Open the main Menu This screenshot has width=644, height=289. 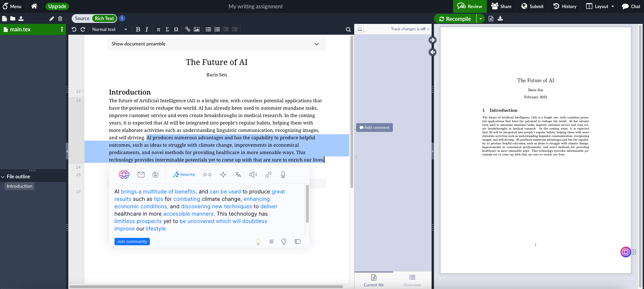(12, 6)
